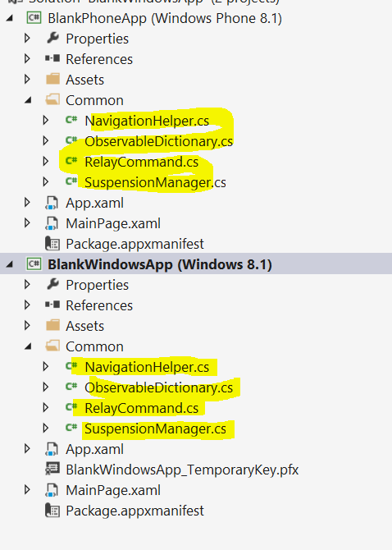Select BlankPhoneApp MainPage.xaml file name

113,224
